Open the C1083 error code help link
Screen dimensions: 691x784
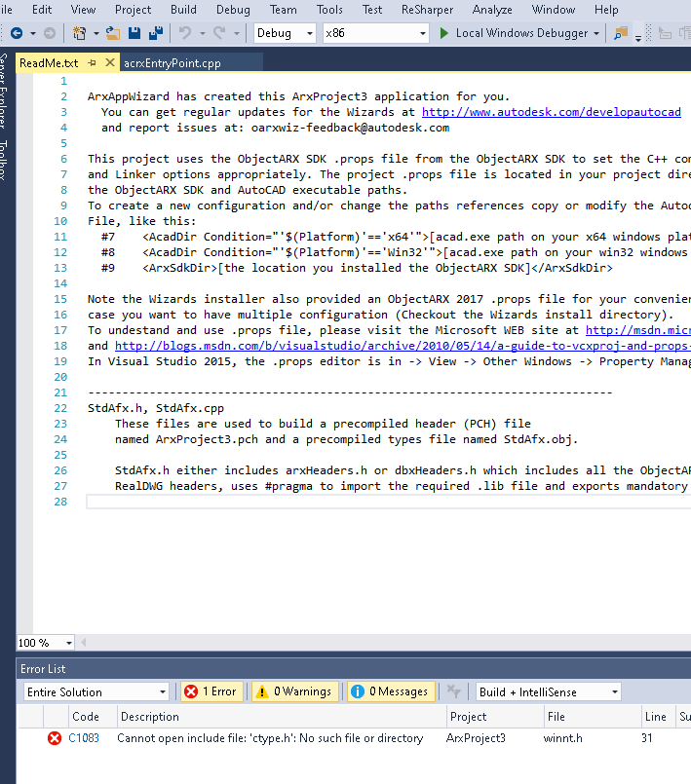click(x=84, y=738)
